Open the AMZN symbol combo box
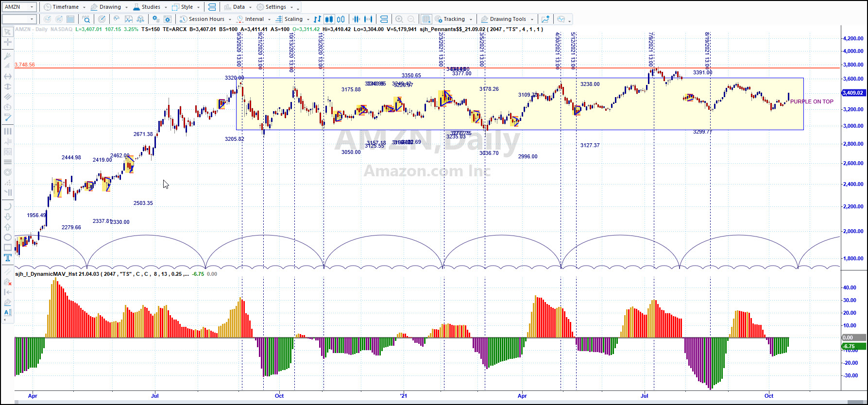 [x=19, y=7]
